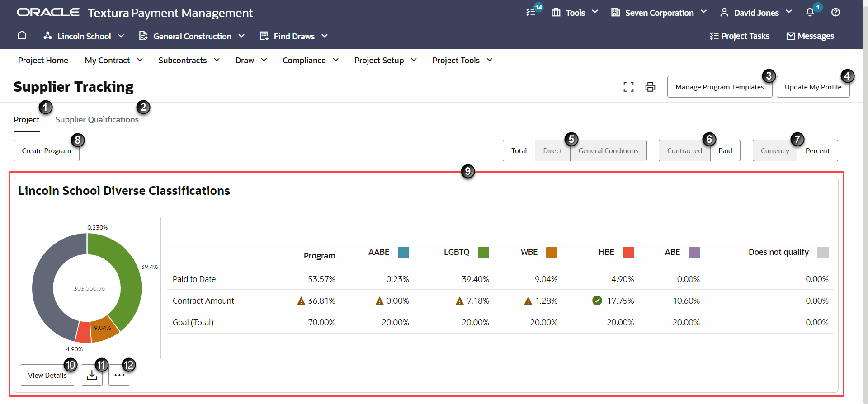Click the warning icon beside 1.28%

pos(528,301)
